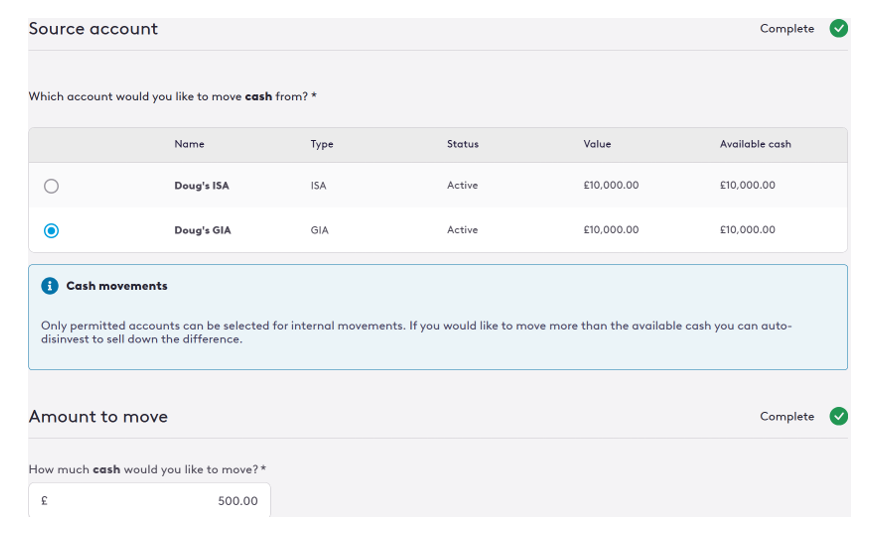Click the Amount to move section heading

pos(98,416)
